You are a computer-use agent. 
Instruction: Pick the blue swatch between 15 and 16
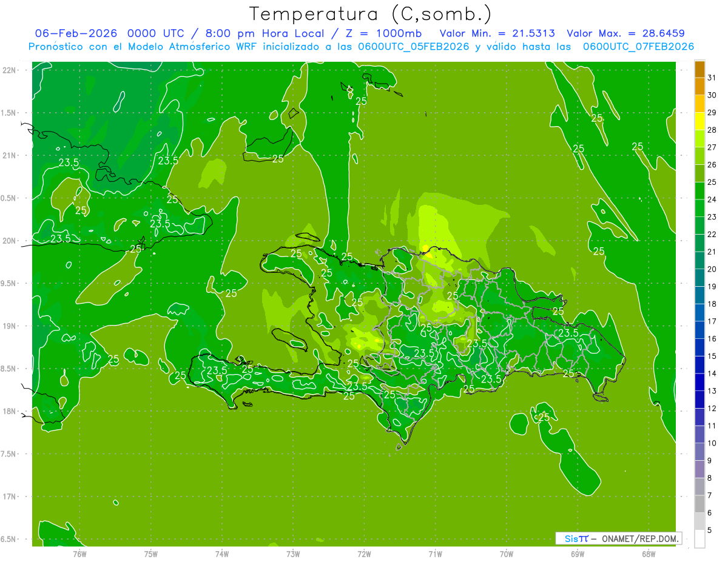[699, 348]
